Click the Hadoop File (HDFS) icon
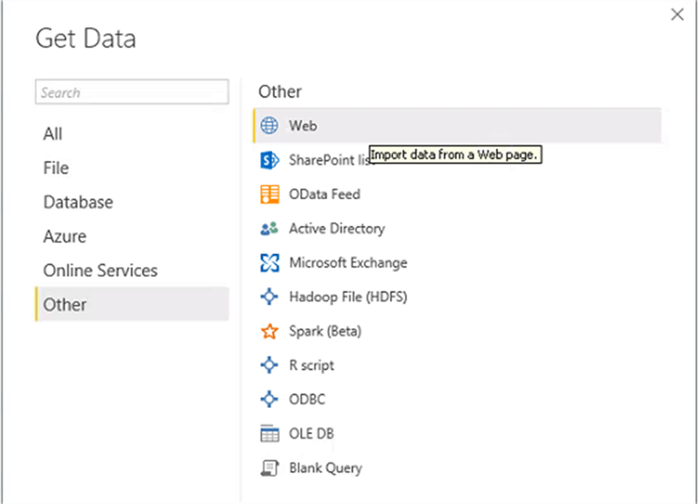The width and height of the screenshot is (699, 504). tap(269, 297)
